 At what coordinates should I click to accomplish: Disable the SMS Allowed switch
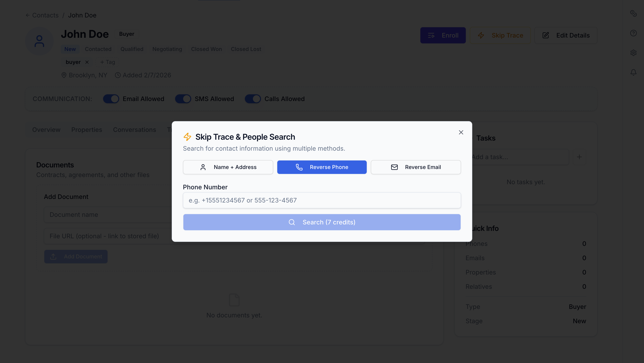coord(183,99)
